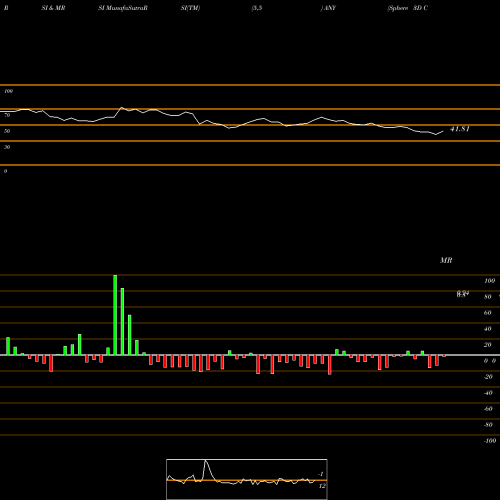This screenshot has width=500, height=500.
Task: Click the MR axis label 100
Action: [x=489, y=281]
